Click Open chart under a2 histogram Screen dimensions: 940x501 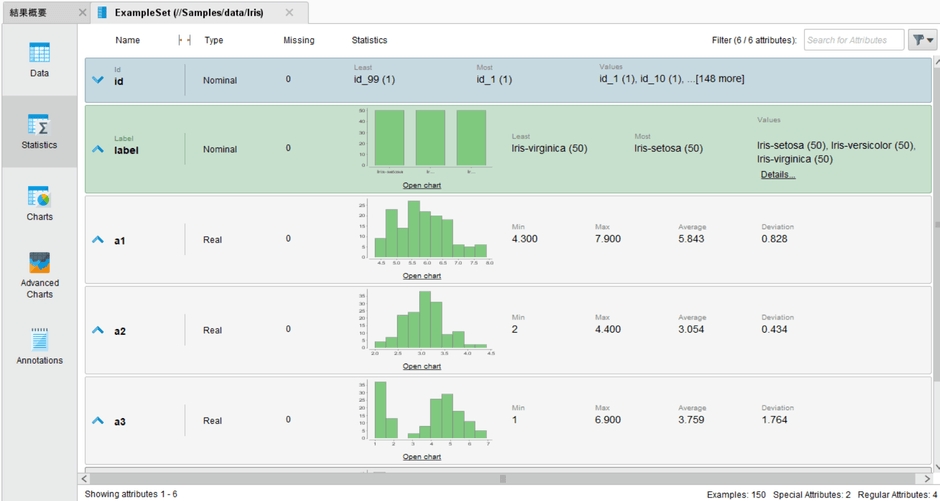click(x=421, y=366)
